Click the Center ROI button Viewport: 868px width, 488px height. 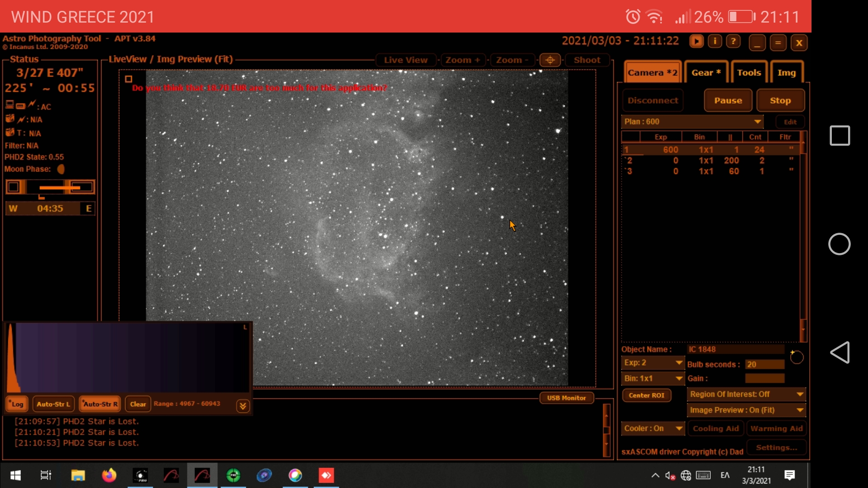[646, 395]
